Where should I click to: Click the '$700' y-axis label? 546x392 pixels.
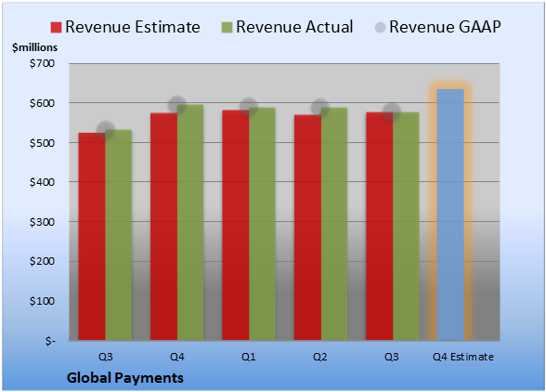[x=42, y=63]
